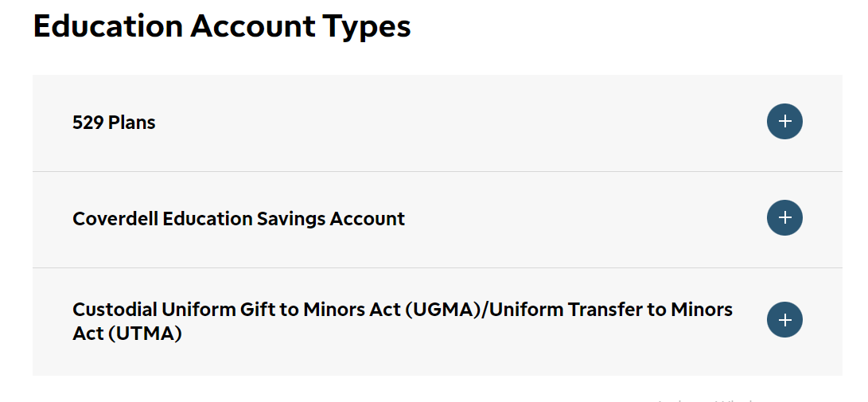Click the plus icon beside Coverdell Education Savings Account
868x402 pixels.
784,217
